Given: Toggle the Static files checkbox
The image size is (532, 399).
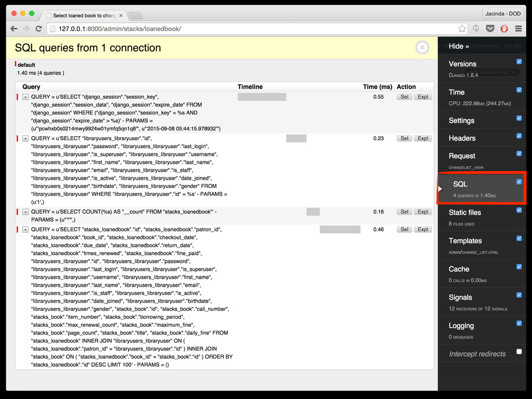Looking at the screenshot, I should tap(519, 210).
